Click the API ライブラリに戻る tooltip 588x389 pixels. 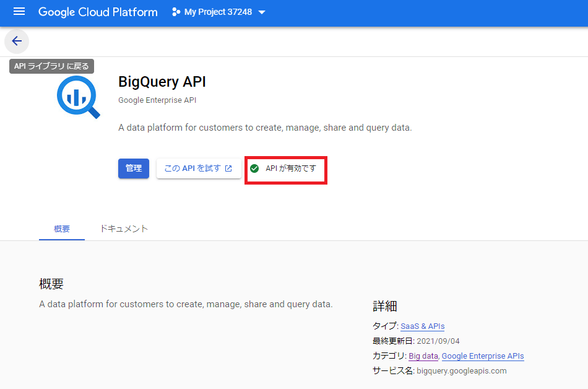52,66
